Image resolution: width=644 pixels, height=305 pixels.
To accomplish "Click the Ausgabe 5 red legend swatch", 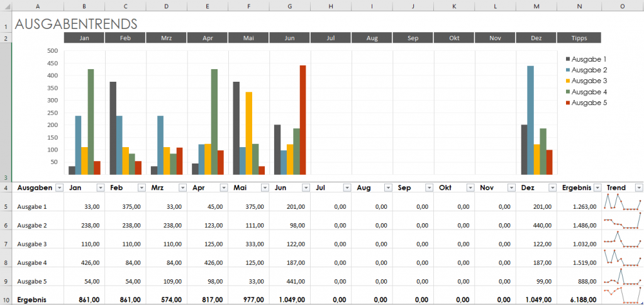I will click(x=568, y=103).
